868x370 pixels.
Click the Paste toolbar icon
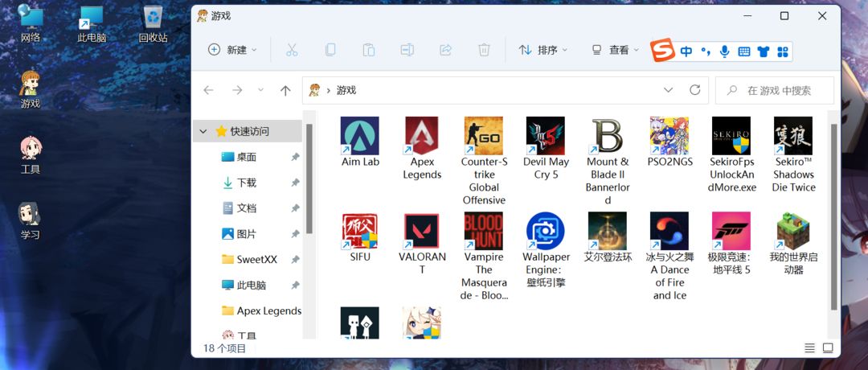368,50
